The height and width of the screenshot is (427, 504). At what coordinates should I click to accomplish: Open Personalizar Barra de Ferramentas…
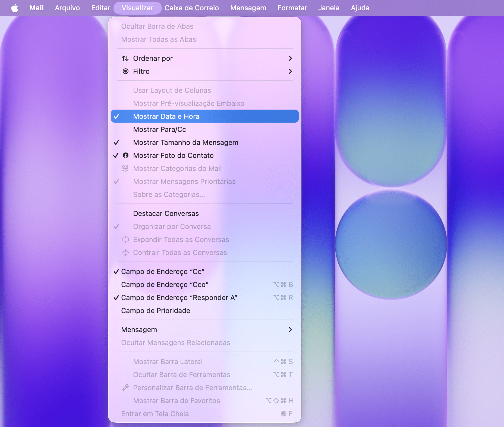[x=205, y=388]
